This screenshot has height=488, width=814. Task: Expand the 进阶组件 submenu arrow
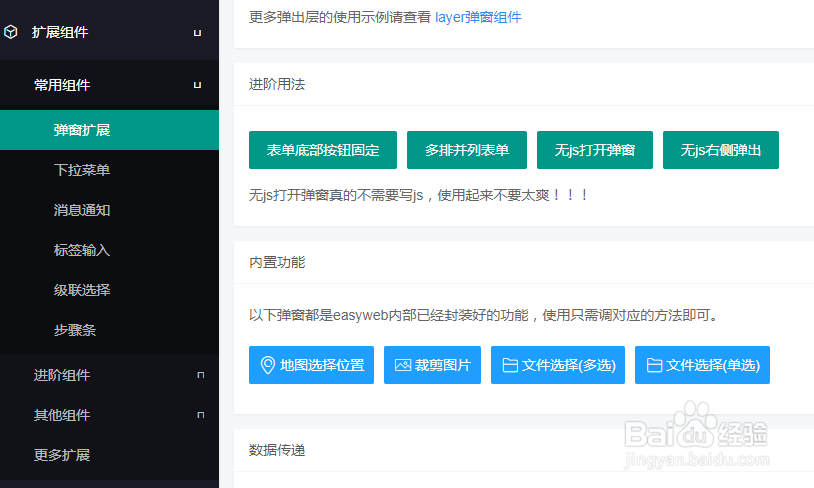[x=201, y=375]
